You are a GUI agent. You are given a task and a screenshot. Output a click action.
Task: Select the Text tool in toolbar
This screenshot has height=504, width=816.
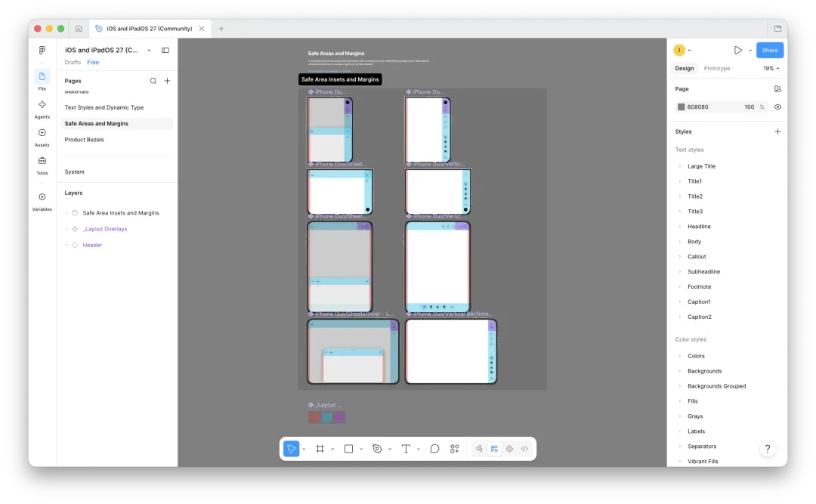pos(406,449)
